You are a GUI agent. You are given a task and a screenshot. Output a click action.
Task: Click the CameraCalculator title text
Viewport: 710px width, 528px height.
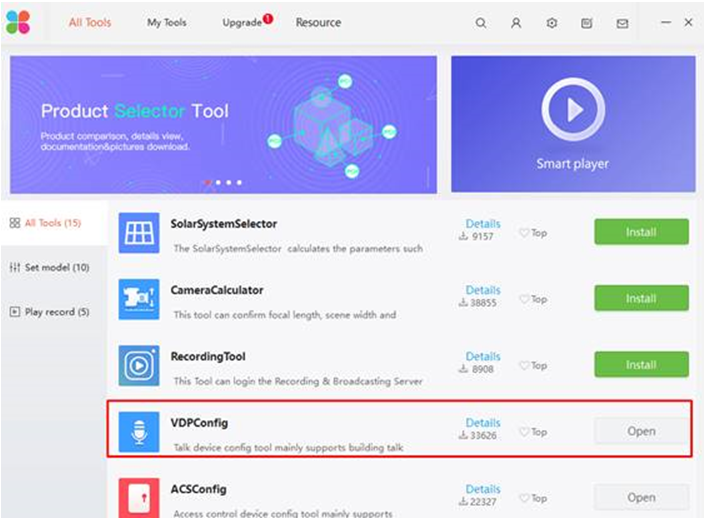217,290
